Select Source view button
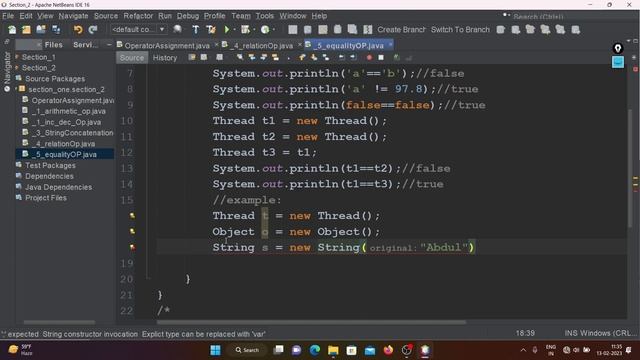Screen dimensions: 640x360 (131, 58)
